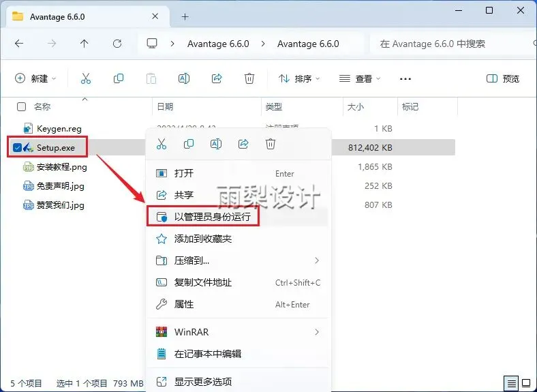Image resolution: width=537 pixels, height=392 pixels.
Task: Switch to details view in status bar
Action: coord(511,383)
